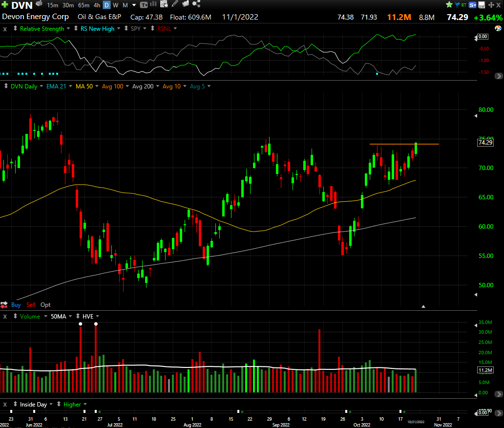Click the reorder arrows before HVE
Viewport: 504px width, 428px height.
78,316
